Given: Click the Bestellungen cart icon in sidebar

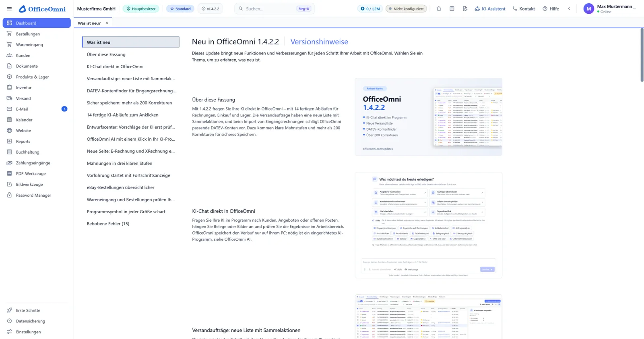Looking at the screenshot, I should (x=9, y=34).
